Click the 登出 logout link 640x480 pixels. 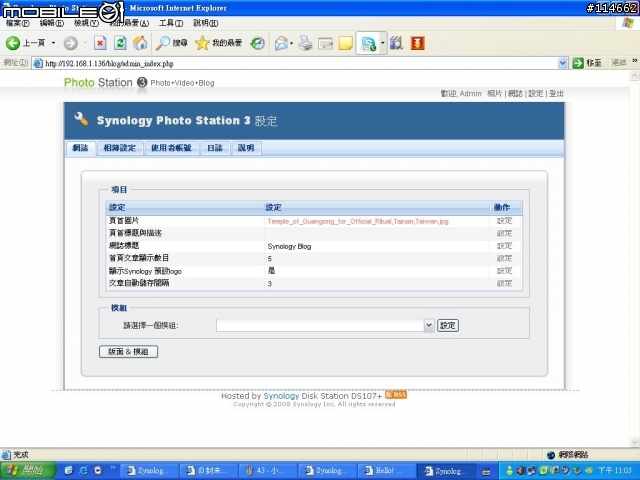(556, 93)
